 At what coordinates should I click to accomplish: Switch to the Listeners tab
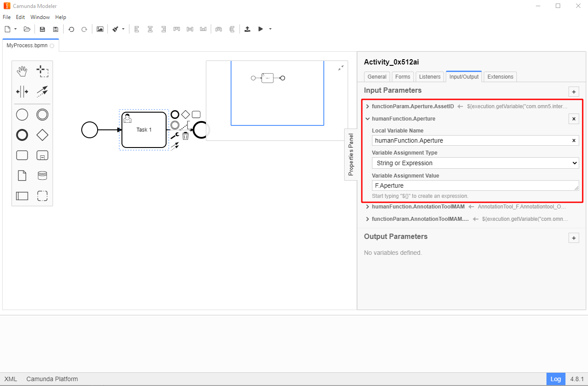click(x=429, y=77)
